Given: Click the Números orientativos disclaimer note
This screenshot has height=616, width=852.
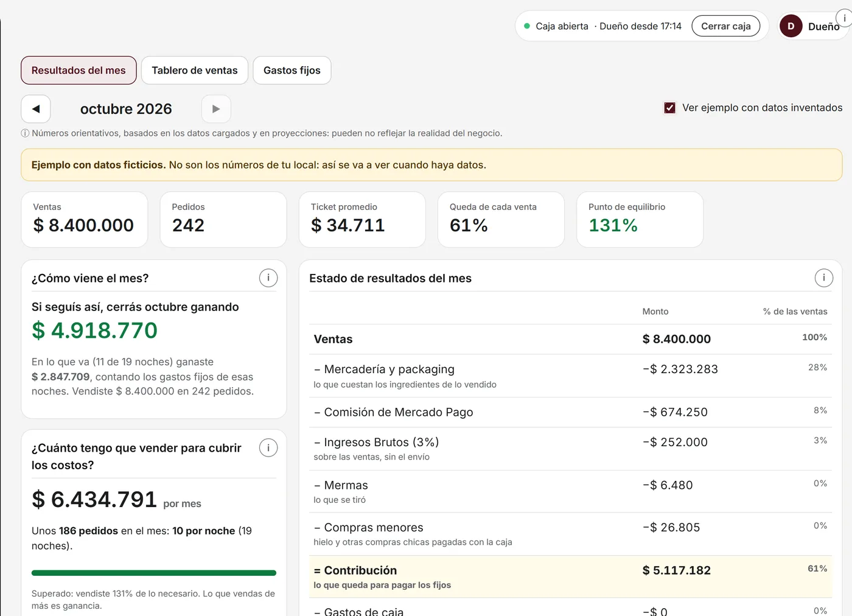Looking at the screenshot, I should click(x=262, y=133).
